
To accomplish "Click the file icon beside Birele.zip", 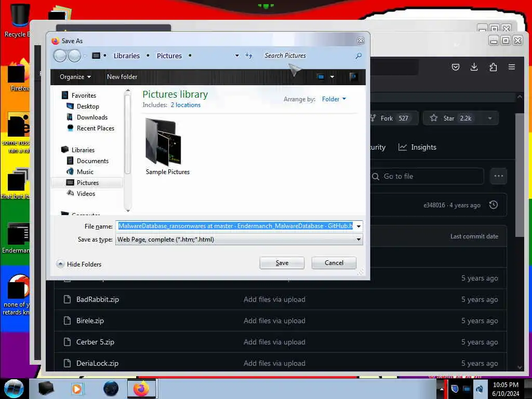I will click(x=67, y=321).
